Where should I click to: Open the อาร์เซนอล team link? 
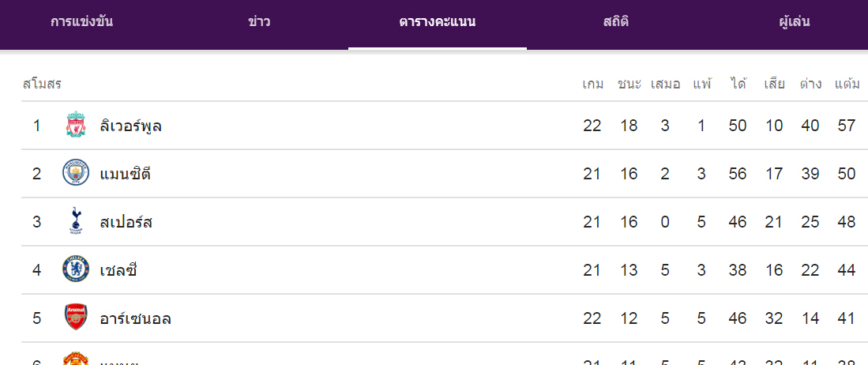(x=136, y=318)
